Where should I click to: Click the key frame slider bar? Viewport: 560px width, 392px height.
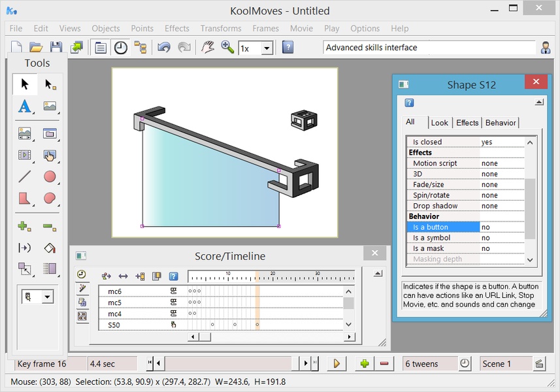[x=229, y=364]
